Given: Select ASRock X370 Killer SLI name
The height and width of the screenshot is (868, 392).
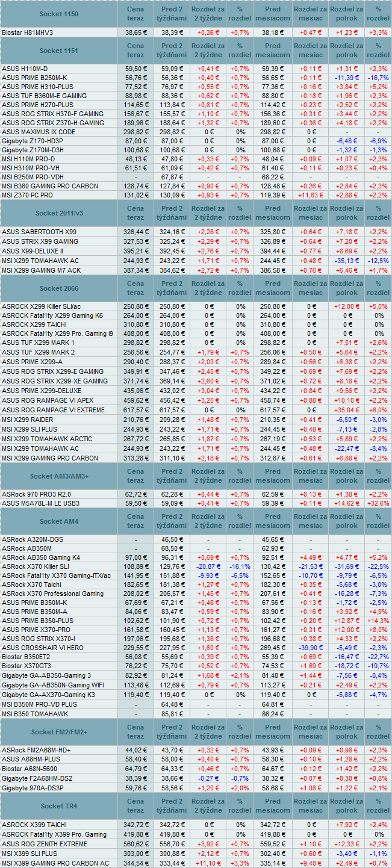Looking at the screenshot, I should pos(36,567).
